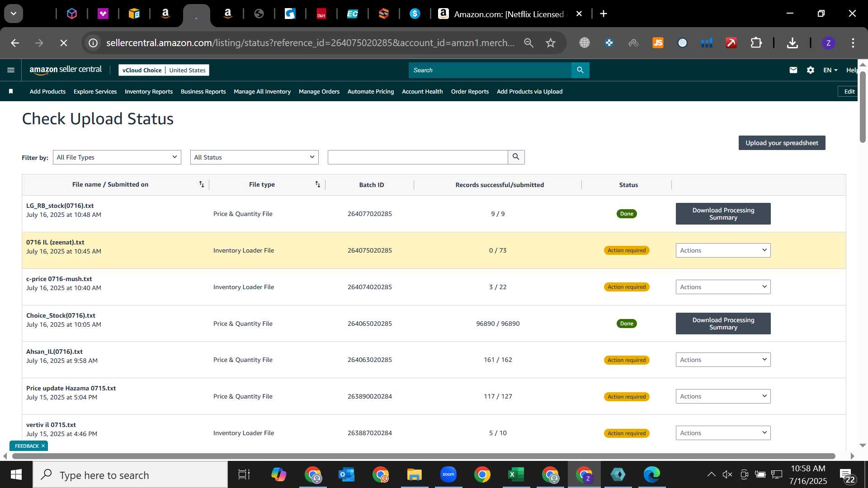Viewport: 868px width, 488px height.
Task: Click the filter search magnifier button
Action: pos(516,157)
